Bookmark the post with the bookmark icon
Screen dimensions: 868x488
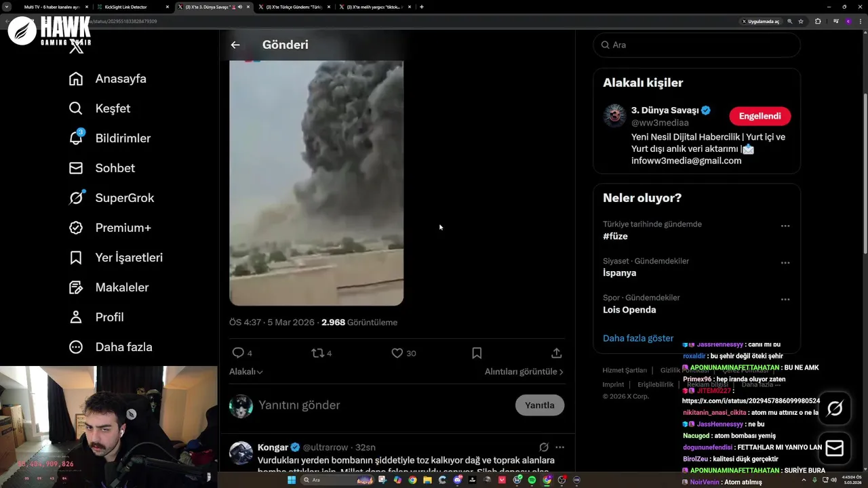click(x=477, y=353)
